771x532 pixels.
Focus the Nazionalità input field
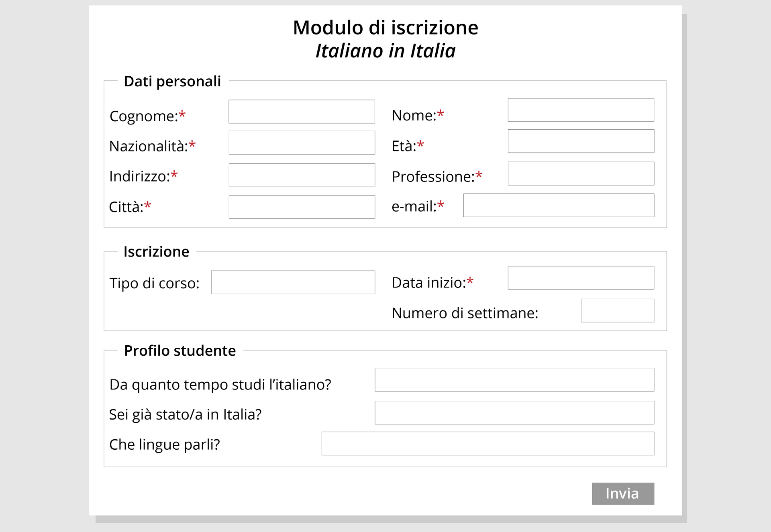(x=302, y=143)
